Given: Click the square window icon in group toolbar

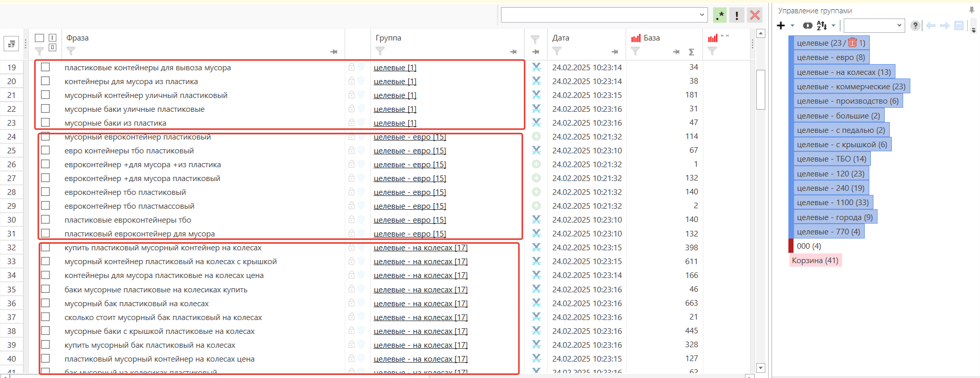Looking at the screenshot, I should coord(959,26).
